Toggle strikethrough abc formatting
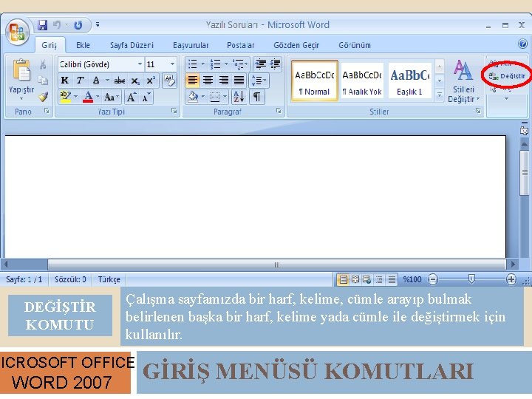This screenshot has height=399, width=532. click(120, 81)
